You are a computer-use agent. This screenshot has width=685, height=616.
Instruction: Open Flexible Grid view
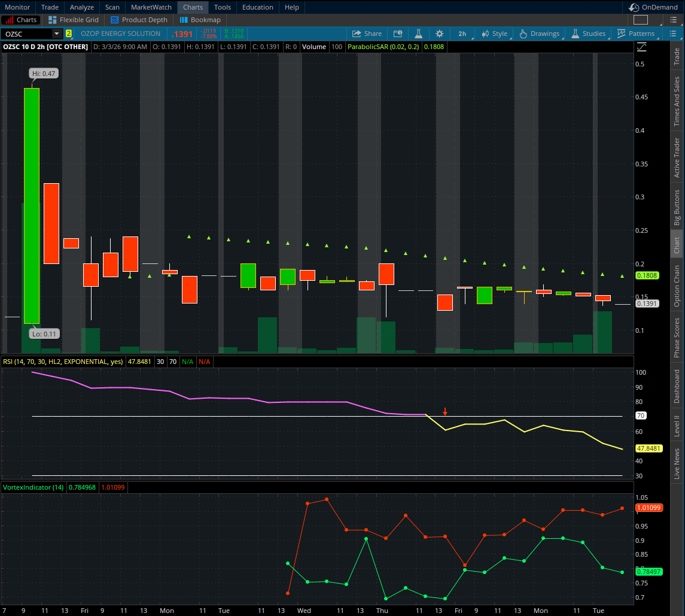(74, 20)
